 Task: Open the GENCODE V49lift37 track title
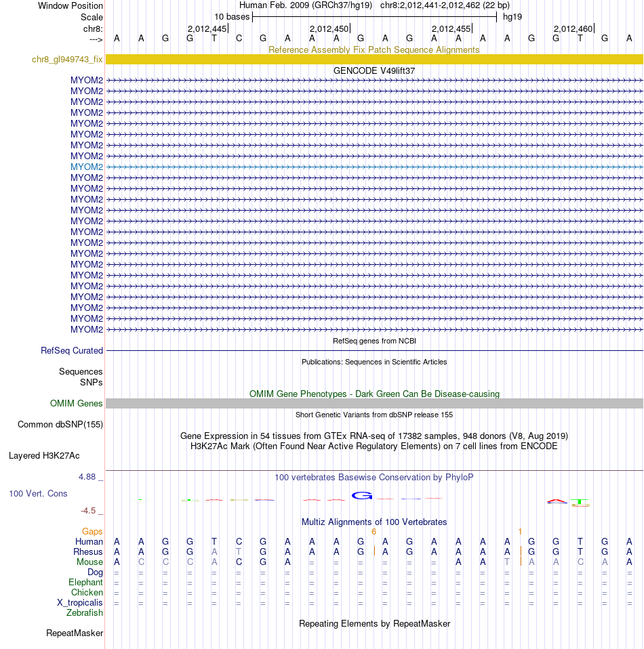(x=374, y=70)
